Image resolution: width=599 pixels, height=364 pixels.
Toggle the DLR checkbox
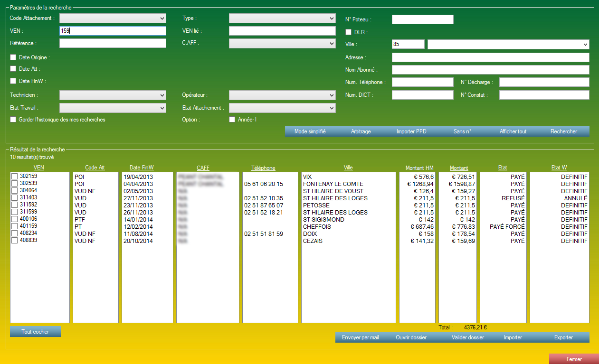(348, 32)
